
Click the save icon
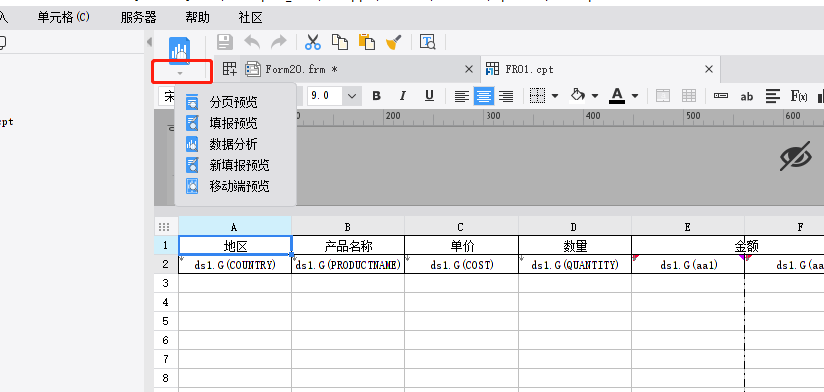click(x=225, y=42)
